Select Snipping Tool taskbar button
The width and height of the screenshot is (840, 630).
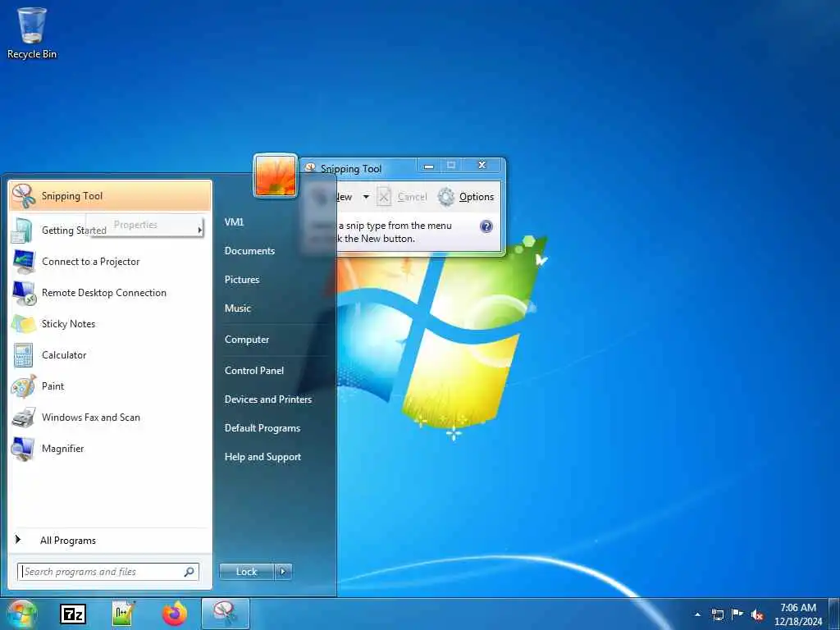point(226,614)
